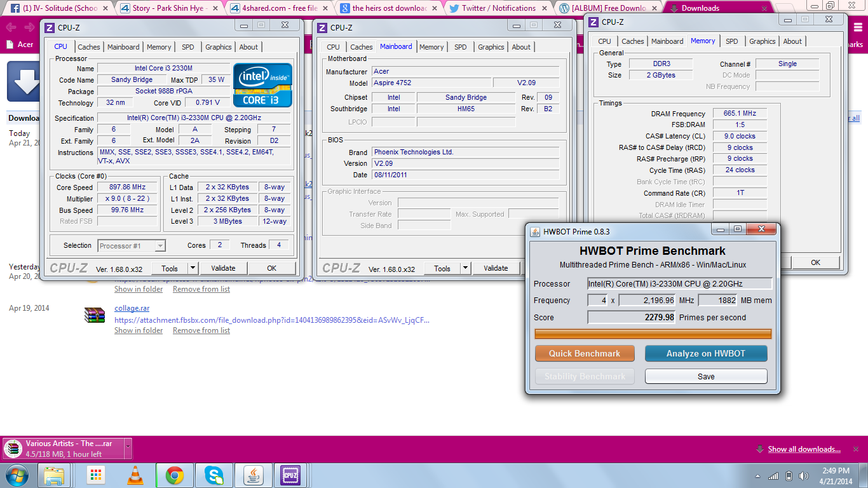Screen dimensions: 868x488
Task: Click the orange HWBOT benchmark progress bar
Action: click(653, 334)
